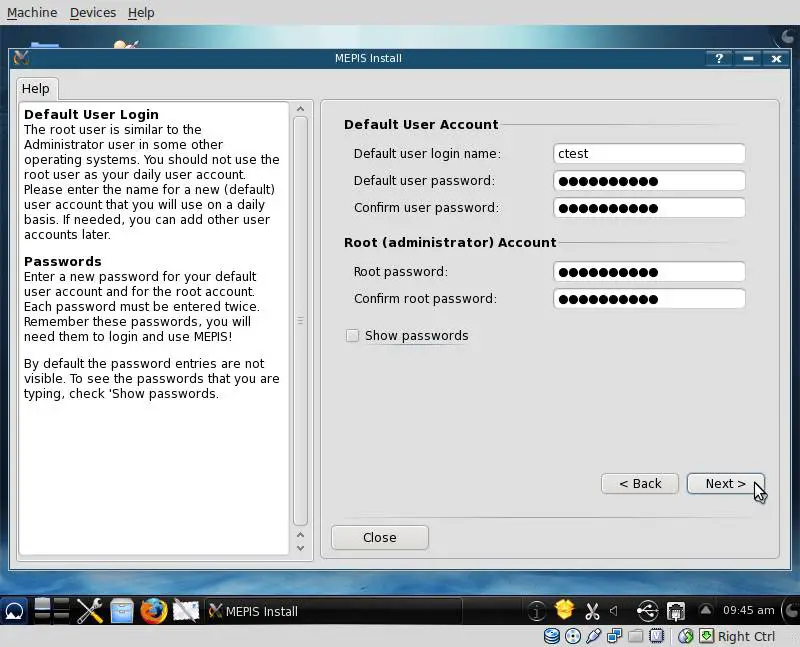The image size is (800, 647).
Task: Minimize the MEPIS Install window
Action: [x=748, y=58]
